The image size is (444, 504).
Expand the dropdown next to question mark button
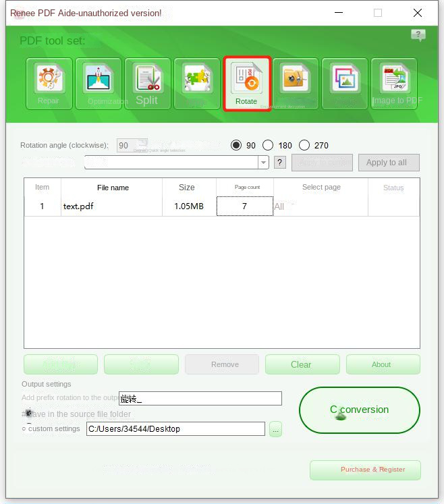pyautogui.click(x=263, y=163)
